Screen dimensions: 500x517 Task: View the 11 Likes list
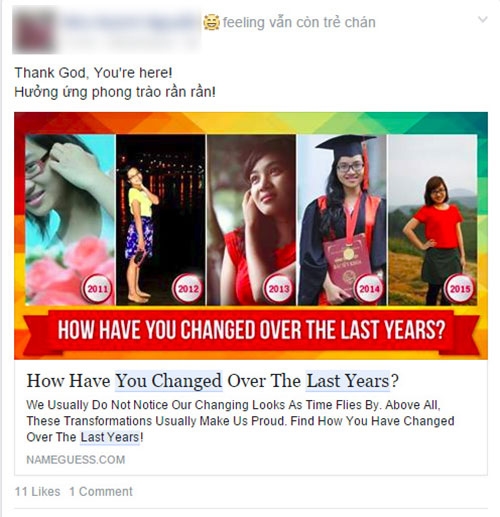coord(38,491)
